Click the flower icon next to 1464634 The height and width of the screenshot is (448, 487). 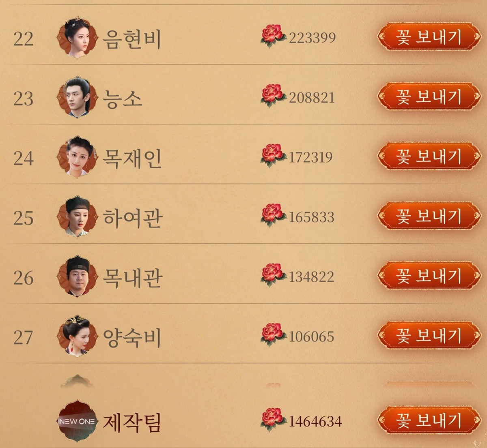[273, 420]
